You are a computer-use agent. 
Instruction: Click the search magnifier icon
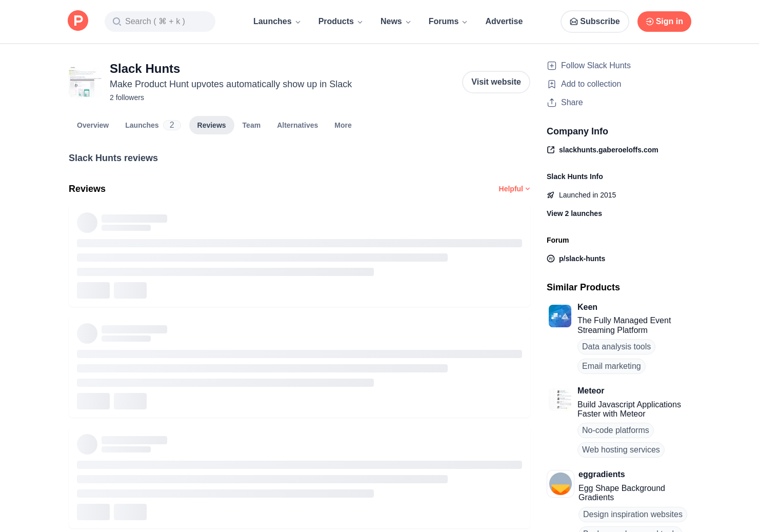117,22
